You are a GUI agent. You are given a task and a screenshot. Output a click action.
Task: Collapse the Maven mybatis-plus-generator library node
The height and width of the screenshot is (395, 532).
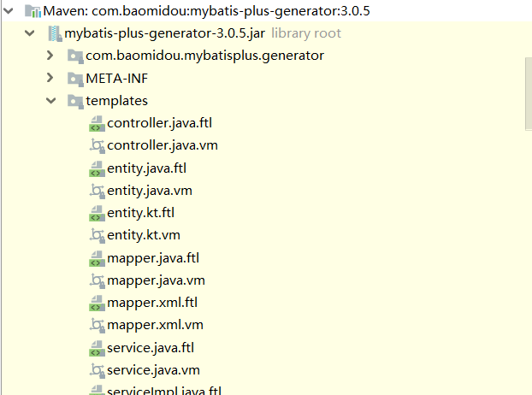(8, 11)
